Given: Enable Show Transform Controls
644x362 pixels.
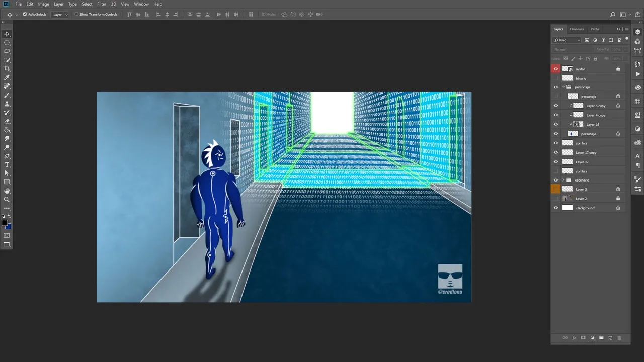Looking at the screenshot, I should 76,14.
